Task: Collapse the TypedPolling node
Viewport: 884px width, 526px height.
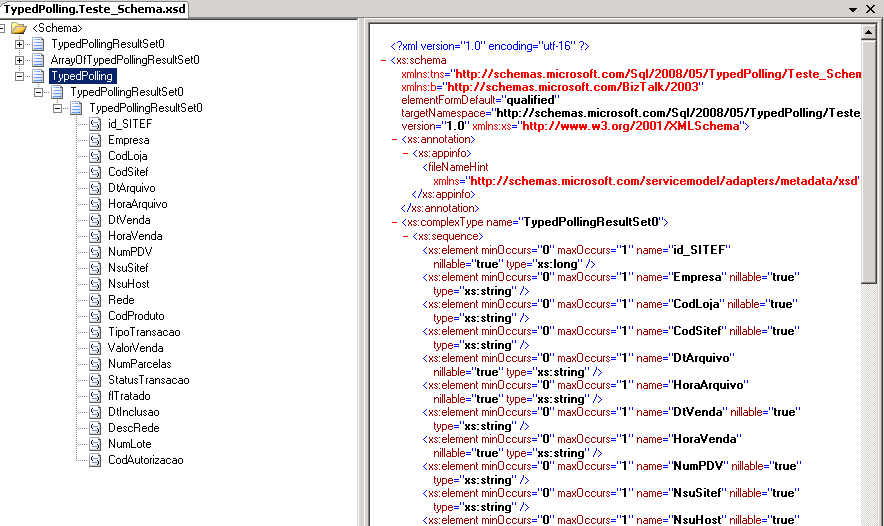Action: click(x=19, y=76)
